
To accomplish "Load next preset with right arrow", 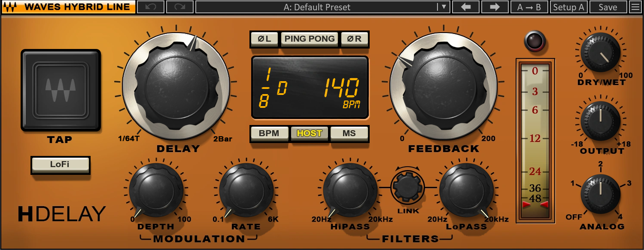I will tap(495, 7).
